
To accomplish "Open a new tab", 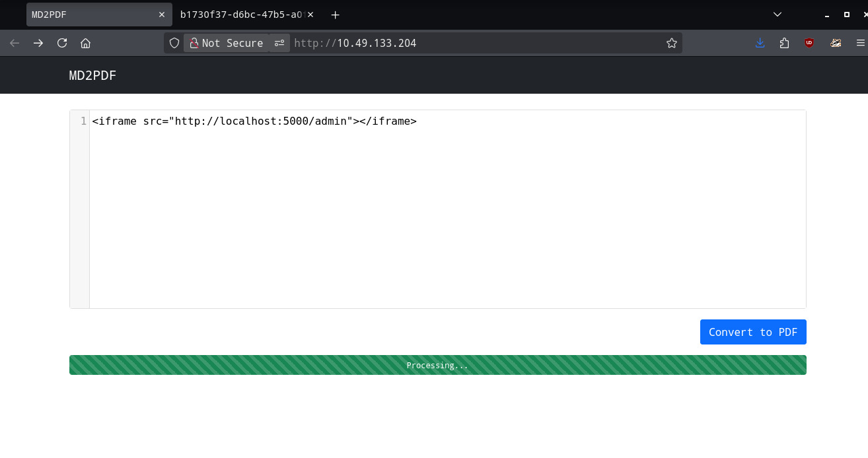I will tap(336, 15).
